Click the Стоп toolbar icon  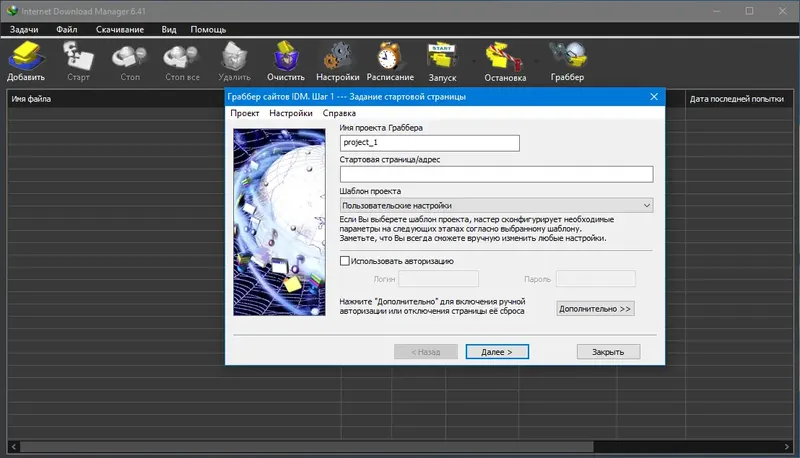click(x=130, y=61)
